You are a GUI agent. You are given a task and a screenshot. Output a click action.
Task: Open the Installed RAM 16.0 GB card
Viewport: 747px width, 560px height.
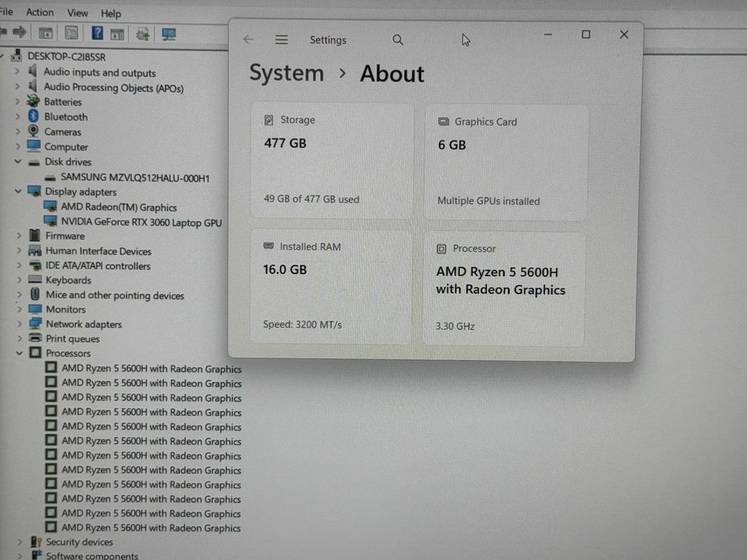[331, 286]
